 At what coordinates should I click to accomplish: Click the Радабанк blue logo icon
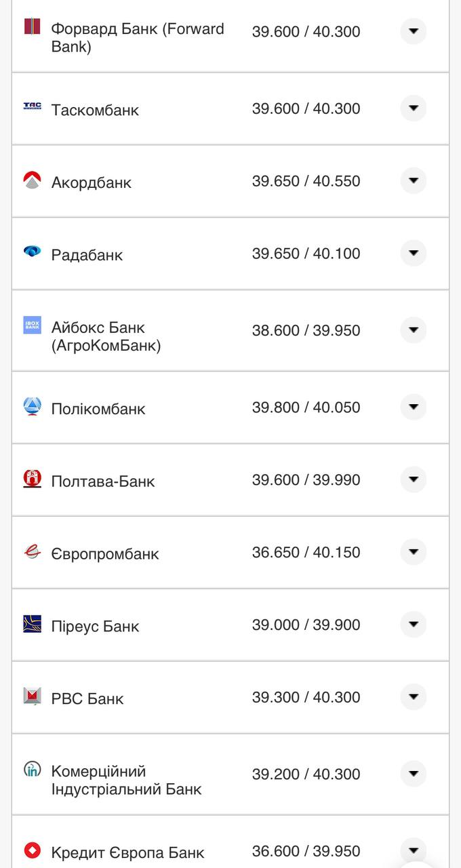point(32,252)
